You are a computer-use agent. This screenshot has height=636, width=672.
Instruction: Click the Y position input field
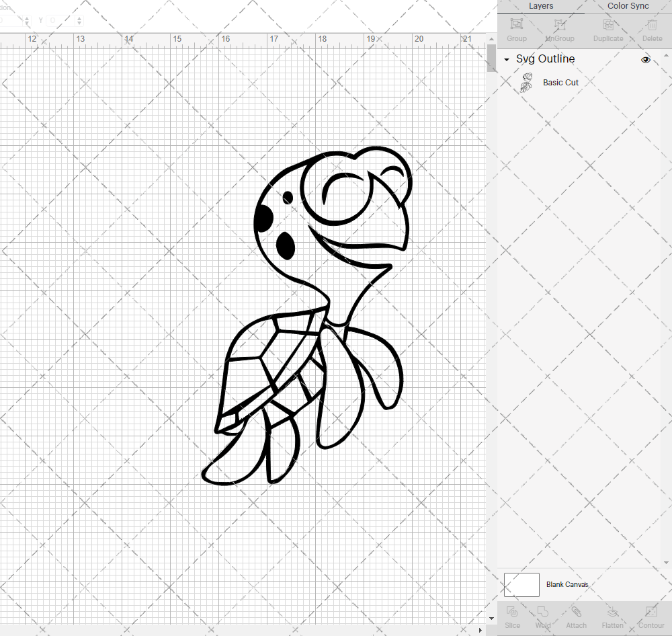click(x=61, y=20)
